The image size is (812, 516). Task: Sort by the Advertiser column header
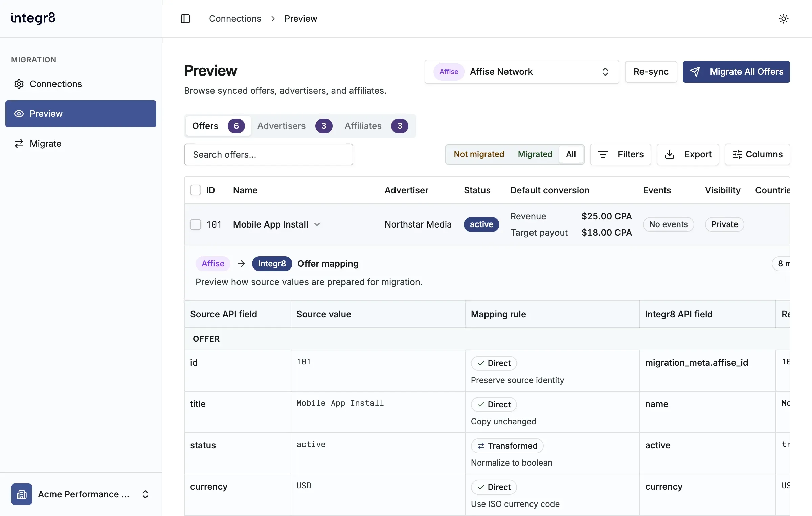pos(406,190)
